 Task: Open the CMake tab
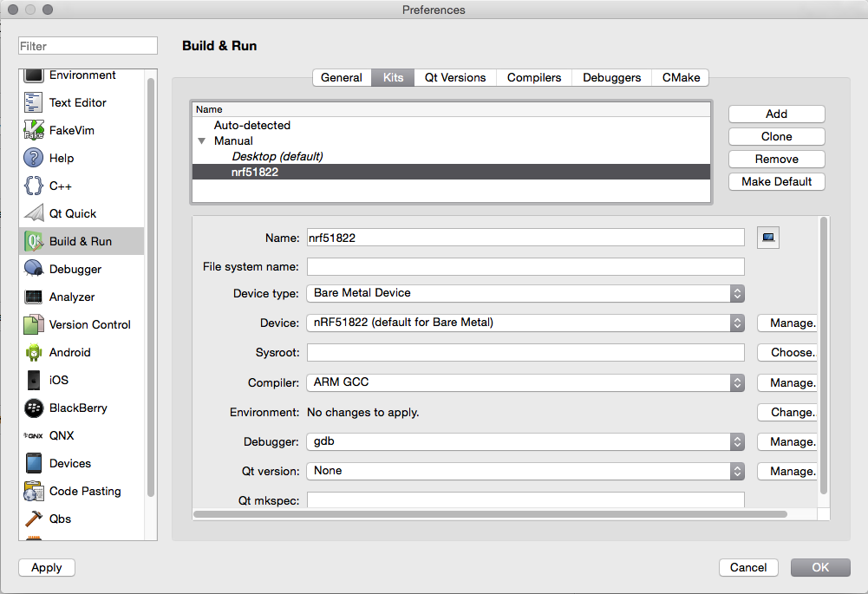[x=681, y=77]
